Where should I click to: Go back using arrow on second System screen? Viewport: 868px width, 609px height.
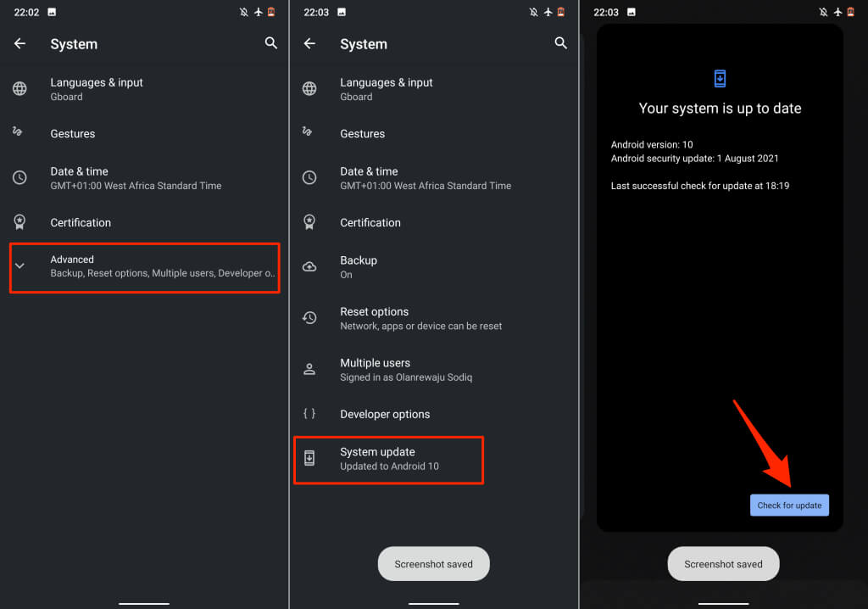click(309, 43)
